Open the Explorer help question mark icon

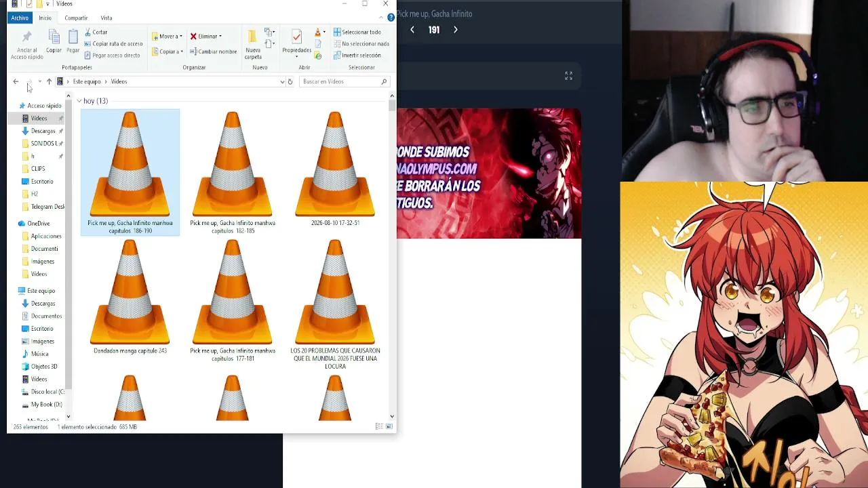[391, 18]
